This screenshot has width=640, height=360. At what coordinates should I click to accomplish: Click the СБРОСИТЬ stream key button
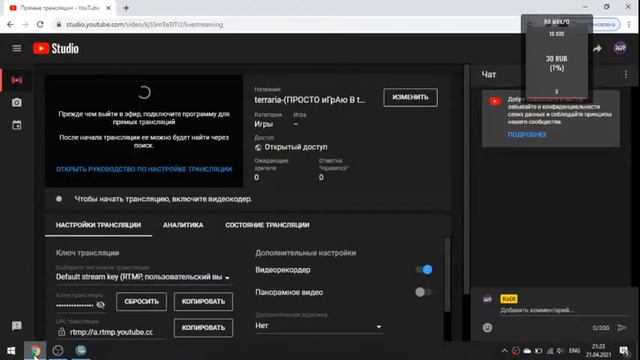coord(141,302)
